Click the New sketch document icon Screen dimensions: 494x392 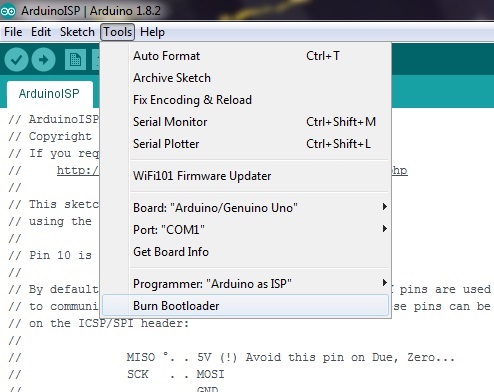coord(75,60)
